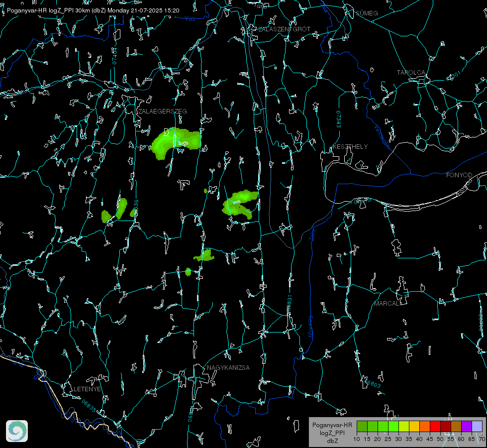The image size is (487, 448).
Task: Click the blue Zala river label
Action: tap(312, 234)
